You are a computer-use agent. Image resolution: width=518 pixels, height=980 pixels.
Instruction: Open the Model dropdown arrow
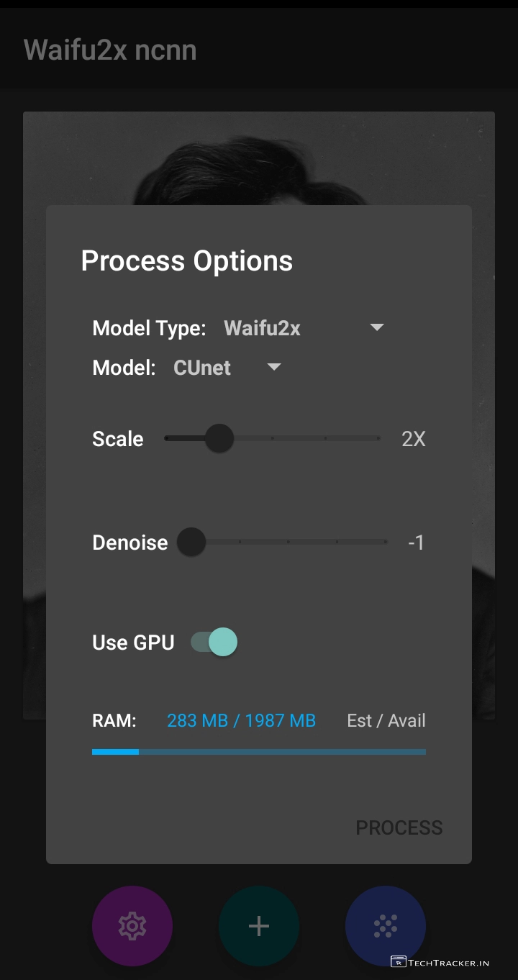[273, 368]
